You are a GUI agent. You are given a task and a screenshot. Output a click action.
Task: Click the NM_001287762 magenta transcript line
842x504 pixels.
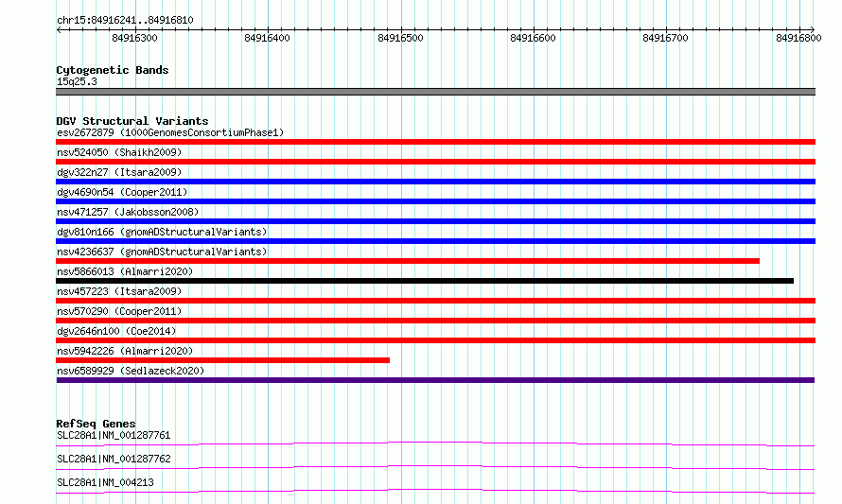(435, 466)
